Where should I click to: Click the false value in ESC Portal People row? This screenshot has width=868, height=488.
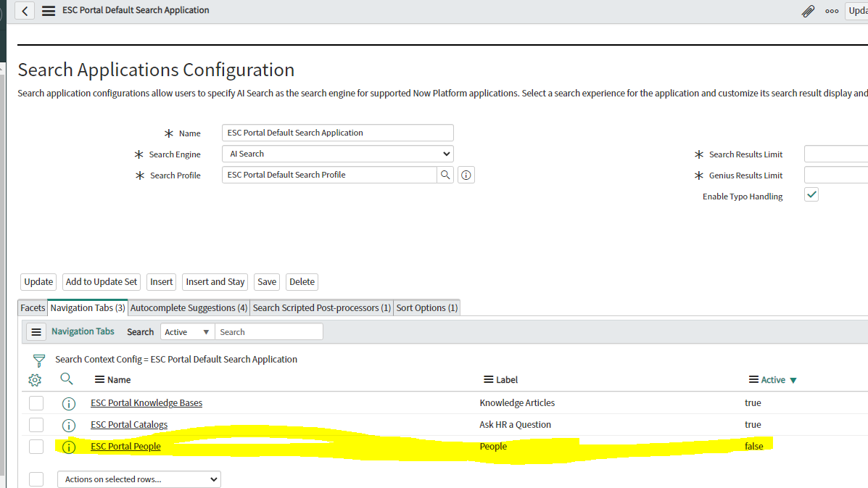tap(753, 446)
